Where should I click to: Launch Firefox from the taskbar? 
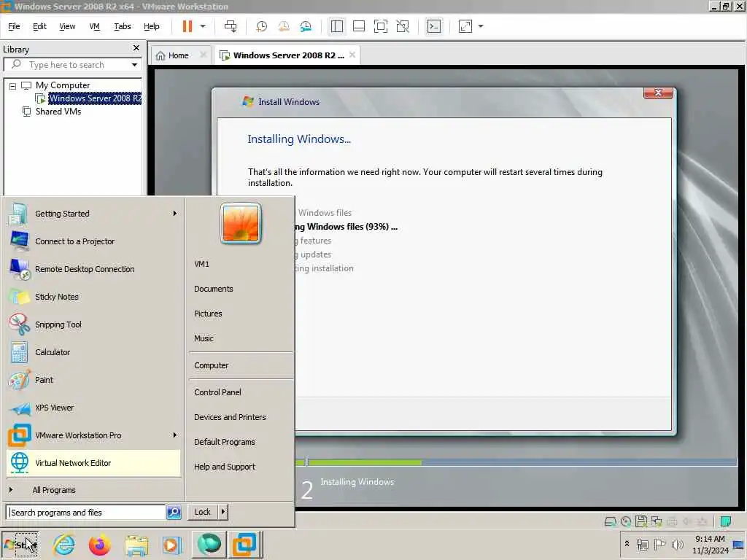click(99, 545)
